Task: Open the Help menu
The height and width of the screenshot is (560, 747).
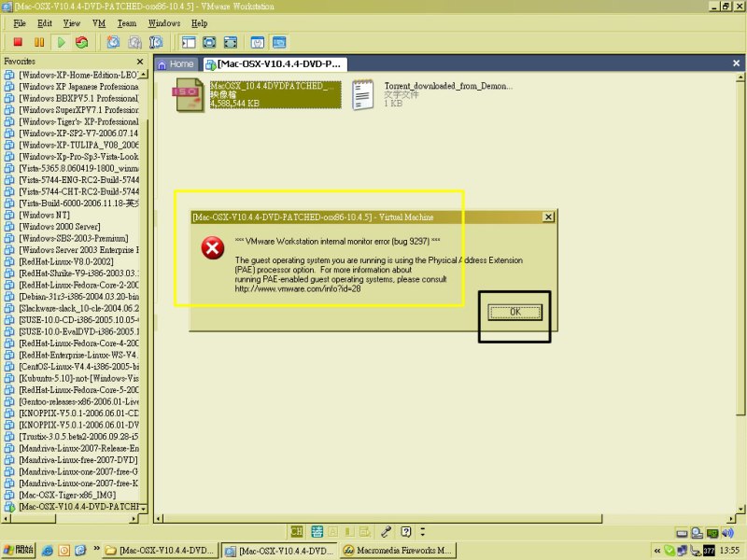Action: point(200,23)
